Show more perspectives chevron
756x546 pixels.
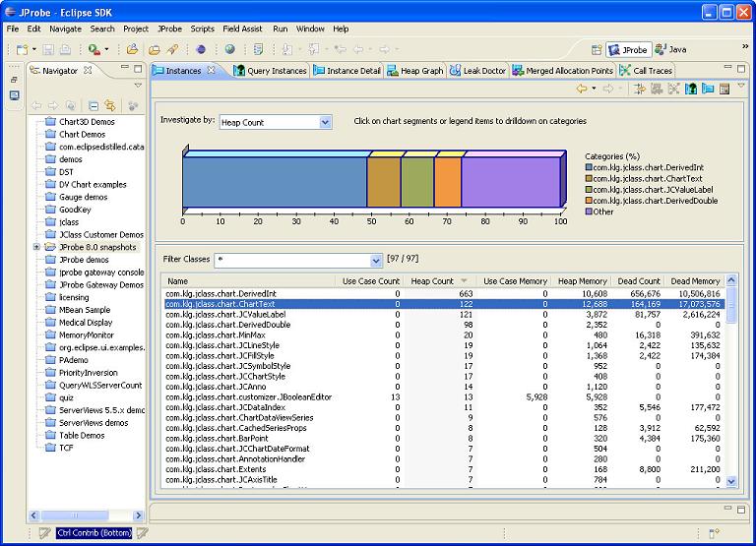click(745, 47)
